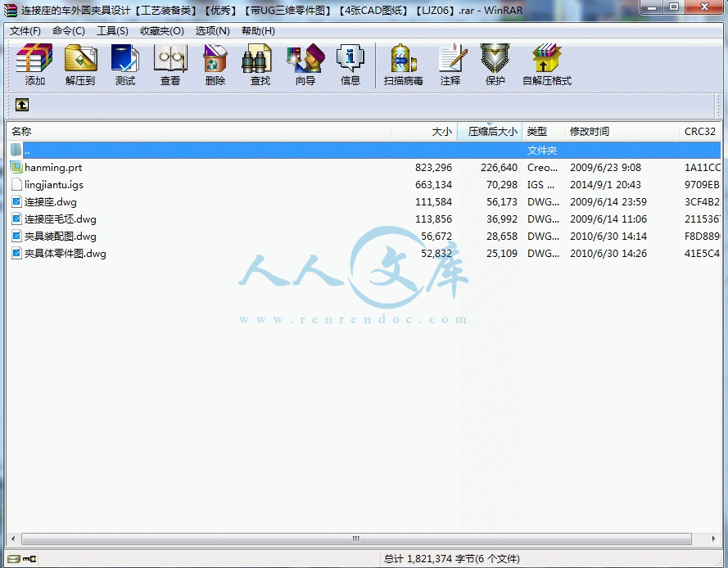
Task: Open the 注释 (Comment) tool
Action: tap(450, 65)
